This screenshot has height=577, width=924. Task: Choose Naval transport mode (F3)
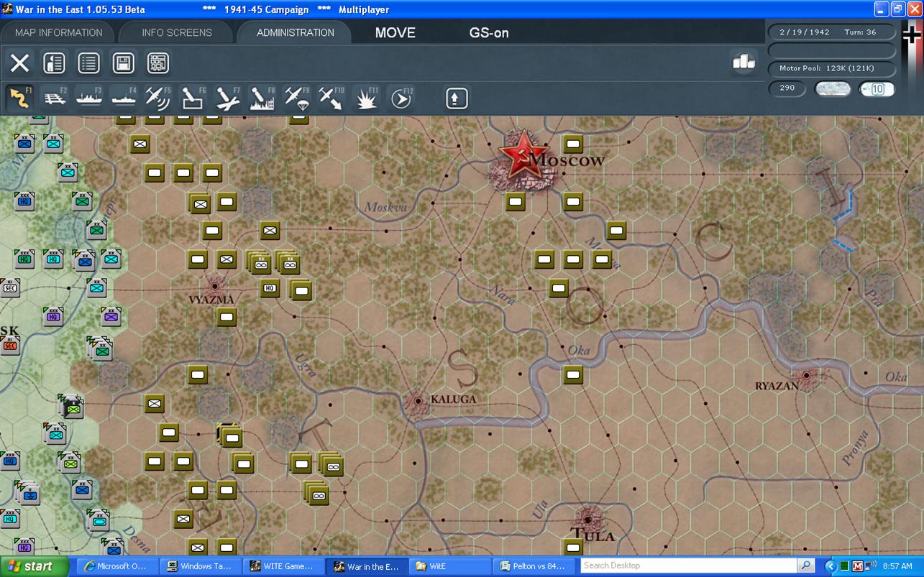click(89, 98)
